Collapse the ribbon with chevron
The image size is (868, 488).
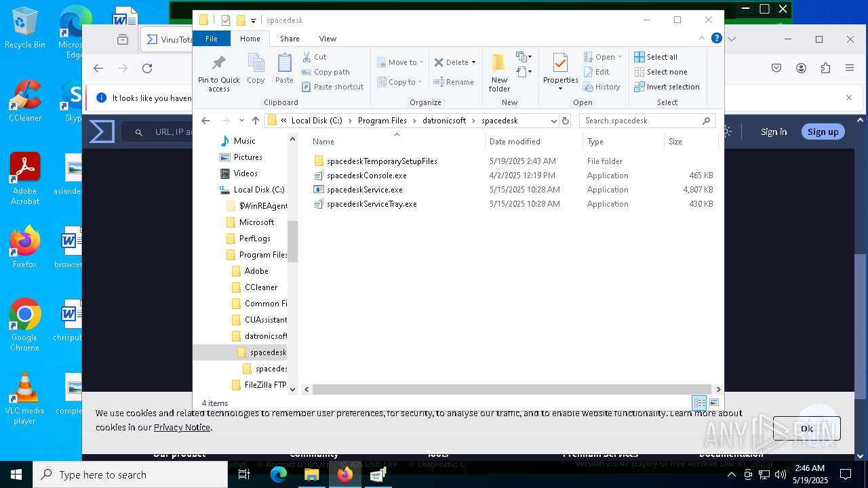coord(702,39)
